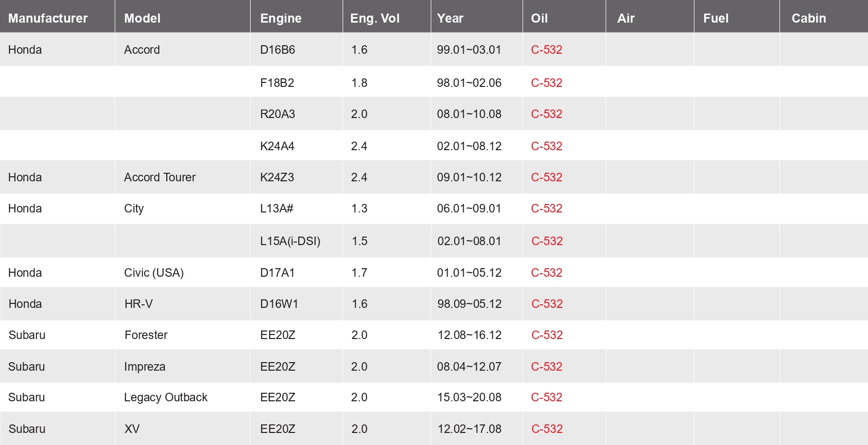Open C-532 oil filter for D16B6 engine
This screenshot has height=445, width=868.
(x=547, y=50)
